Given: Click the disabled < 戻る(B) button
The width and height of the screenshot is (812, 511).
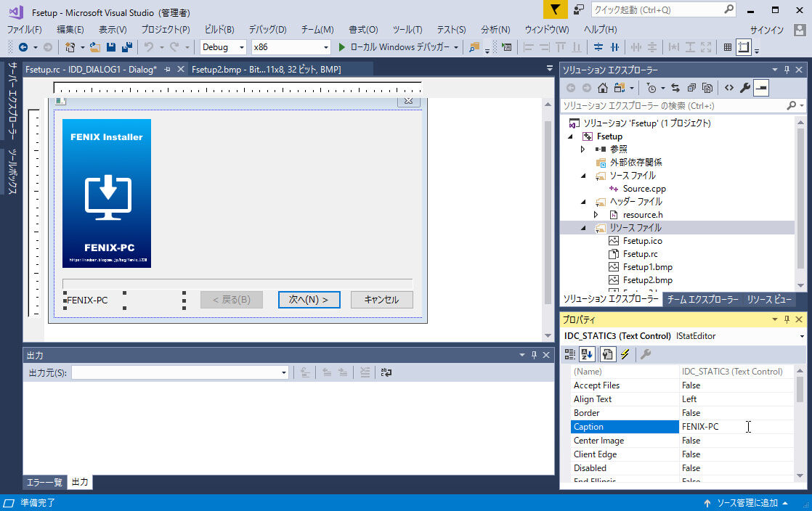Looking at the screenshot, I should (x=232, y=300).
